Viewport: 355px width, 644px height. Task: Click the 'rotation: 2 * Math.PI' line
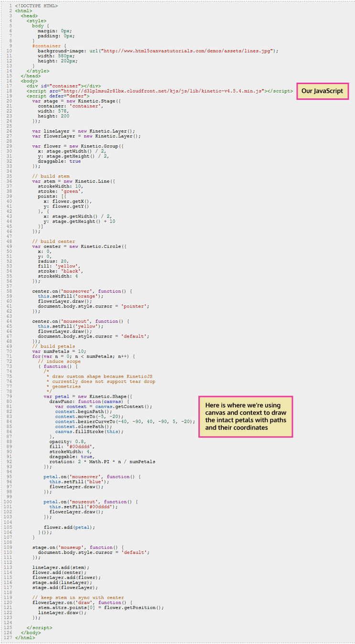tap(102, 462)
